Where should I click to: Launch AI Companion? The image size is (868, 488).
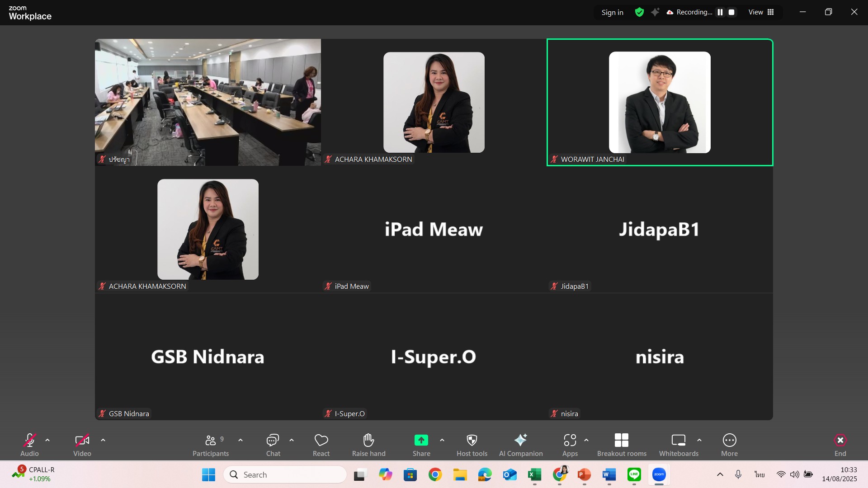[x=520, y=445]
